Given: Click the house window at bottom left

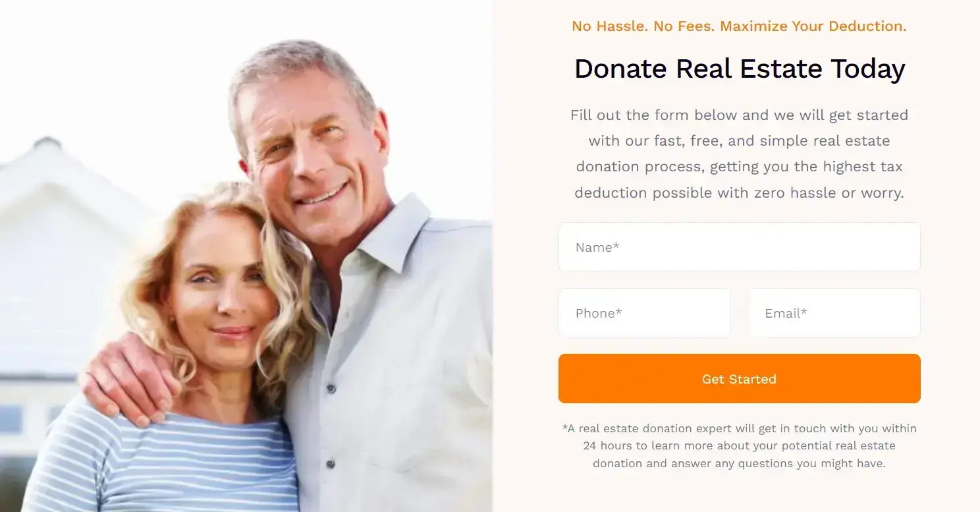Looking at the screenshot, I should [11, 419].
